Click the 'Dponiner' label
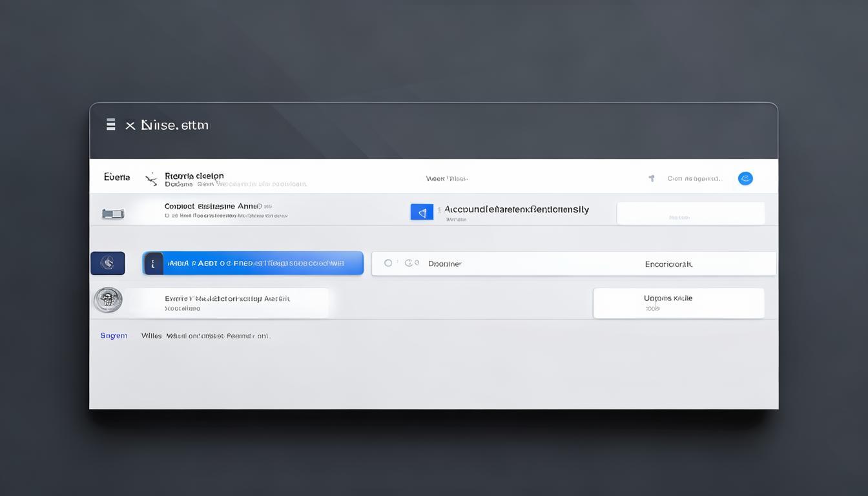 pyautogui.click(x=445, y=263)
